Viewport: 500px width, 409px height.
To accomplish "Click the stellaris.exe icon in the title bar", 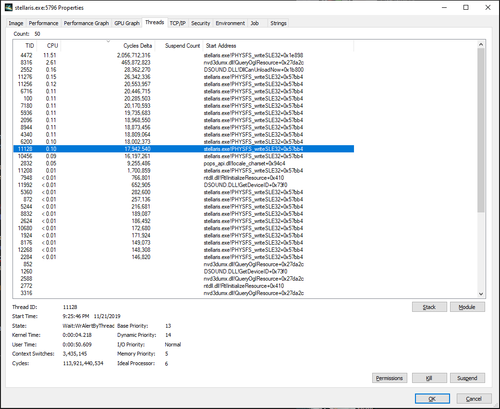I will pyautogui.click(x=8, y=7).
